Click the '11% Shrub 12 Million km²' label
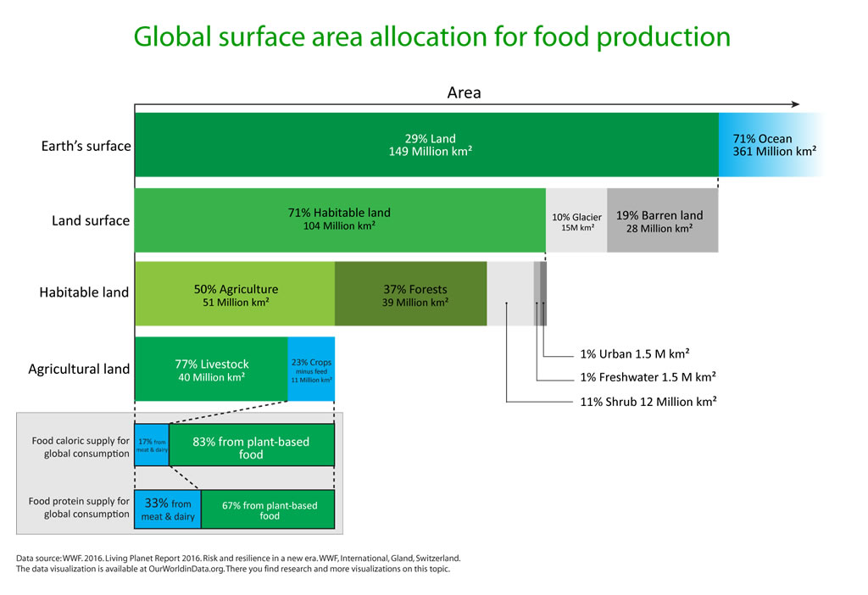868x595 pixels. click(648, 401)
